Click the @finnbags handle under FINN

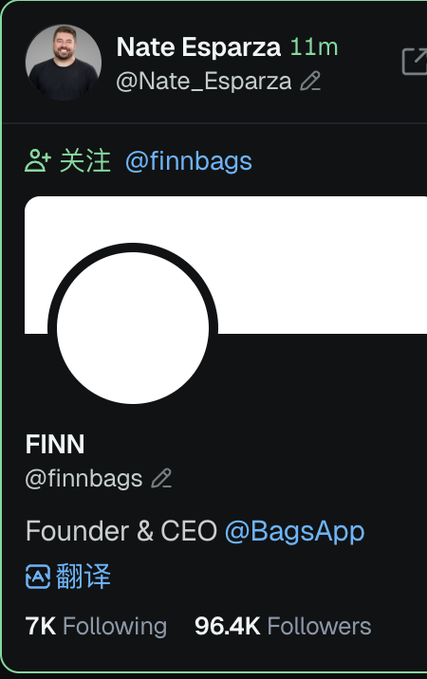click(x=84, y=479)
